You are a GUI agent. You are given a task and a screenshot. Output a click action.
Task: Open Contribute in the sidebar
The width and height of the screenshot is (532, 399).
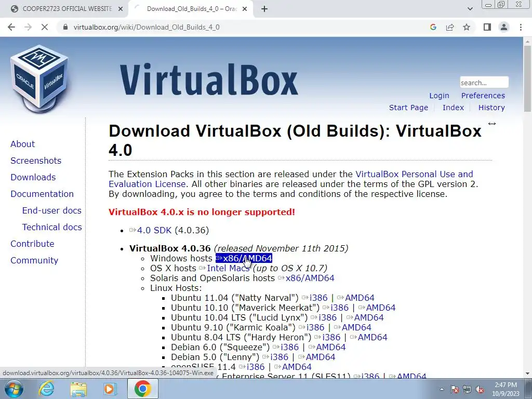point(32,244)
